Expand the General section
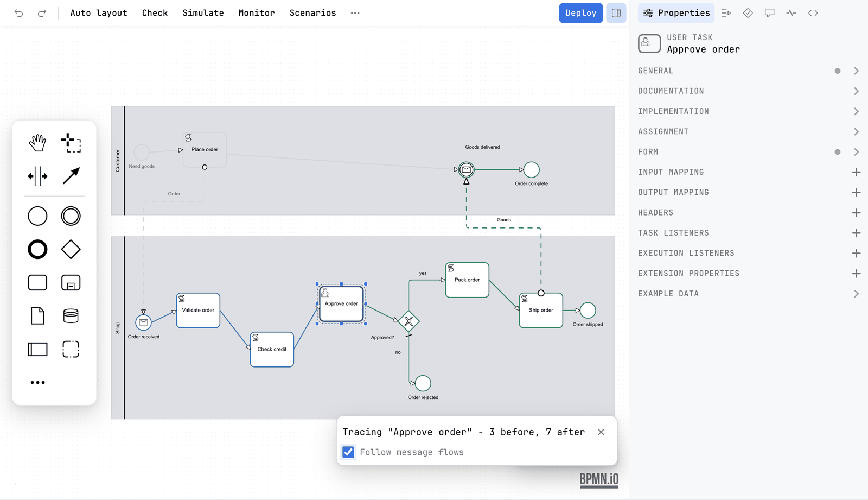 [x=749, y=71]
